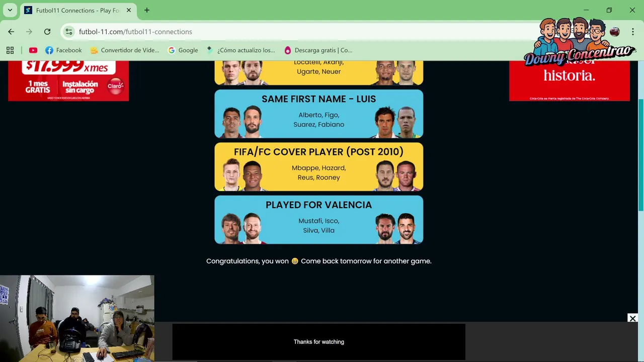Click the 'Mbappe, Hazard, Reus, Rooney' names text
This screenshot has width=644, height=362.
[x=318, y=172]
